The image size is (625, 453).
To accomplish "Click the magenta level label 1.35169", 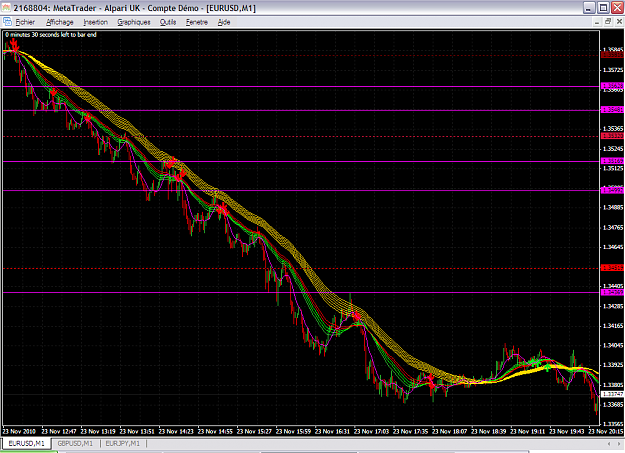I will 612,161.
